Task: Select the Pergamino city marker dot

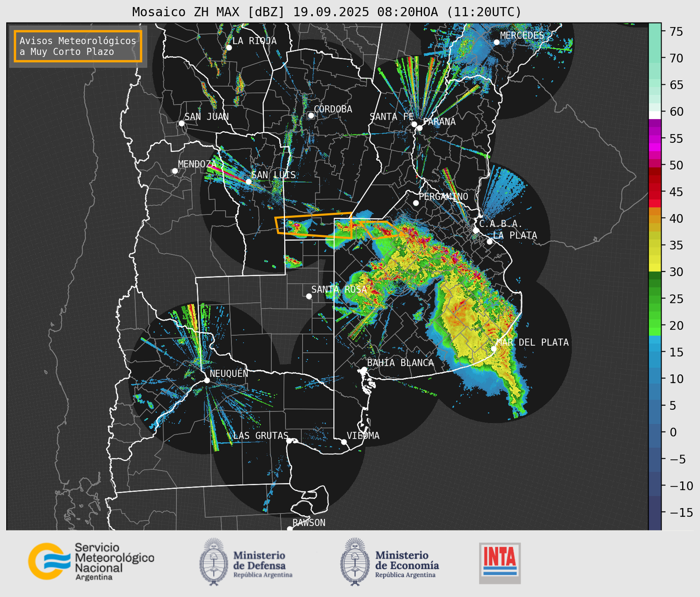Action: pos(416,203)
